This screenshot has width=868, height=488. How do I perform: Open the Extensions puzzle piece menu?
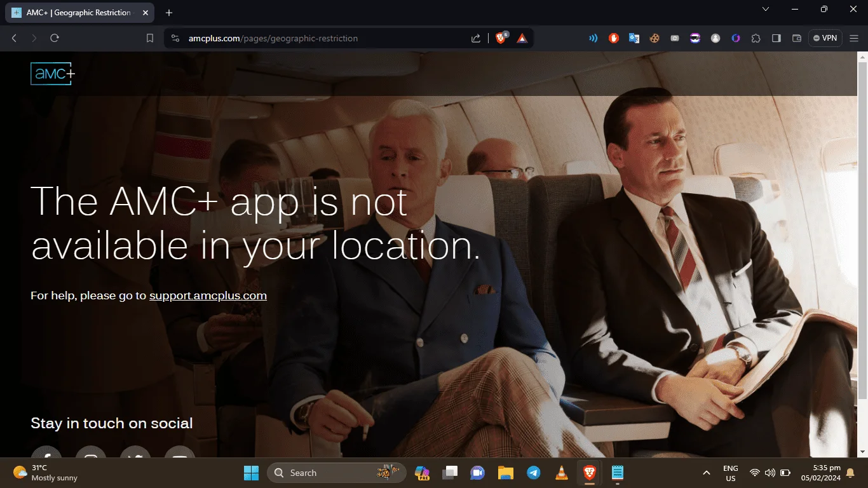756,38
